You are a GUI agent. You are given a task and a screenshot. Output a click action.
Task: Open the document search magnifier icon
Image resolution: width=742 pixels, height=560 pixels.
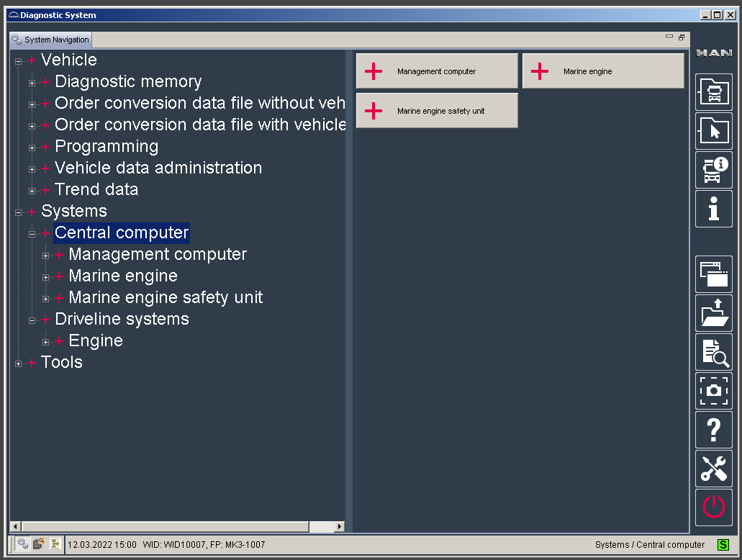click(714, 352)
